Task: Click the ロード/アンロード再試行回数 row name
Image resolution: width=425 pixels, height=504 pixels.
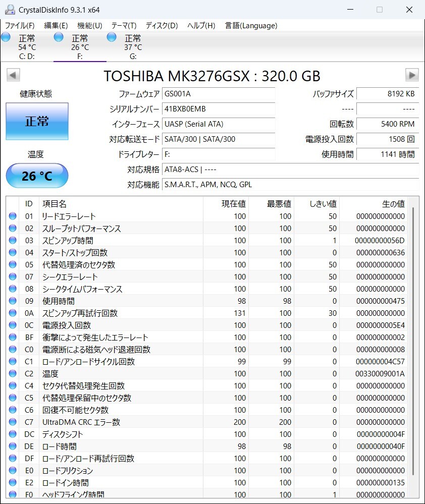Action: pos(88,459)
